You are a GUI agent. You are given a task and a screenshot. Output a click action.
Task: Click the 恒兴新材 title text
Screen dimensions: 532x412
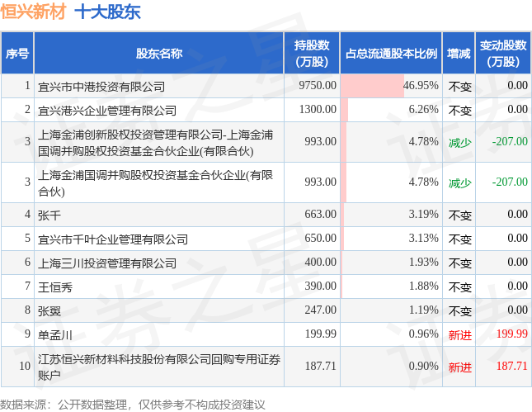(33, 12)
